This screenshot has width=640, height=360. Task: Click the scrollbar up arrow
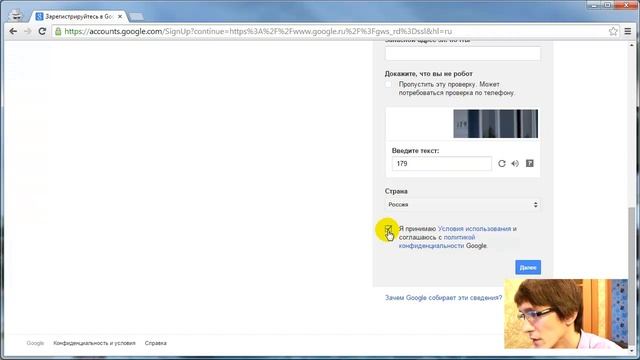click(x=631, y=44)
